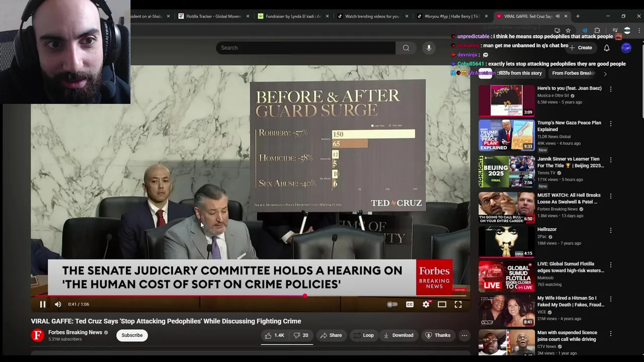Start voice search with microphone icon
Screen dimensions: 644x362
point(429,48)
